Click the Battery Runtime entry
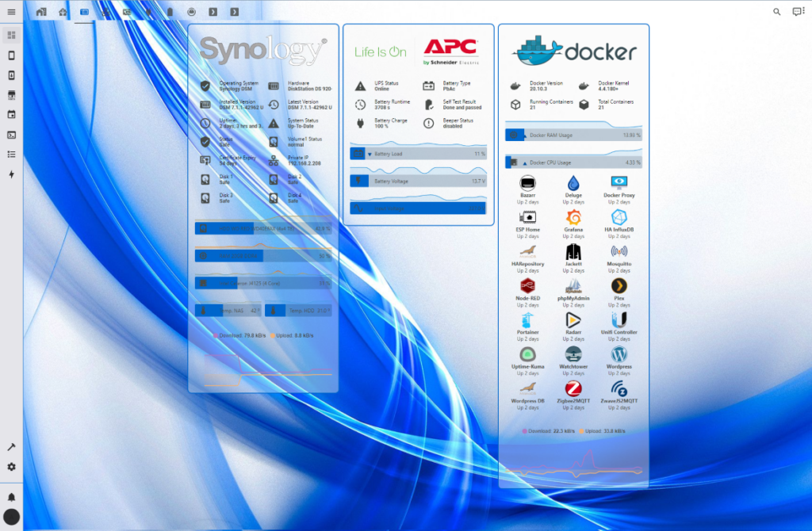The height and width of the screenshot is (531, 812). click(x=384, y=105)
